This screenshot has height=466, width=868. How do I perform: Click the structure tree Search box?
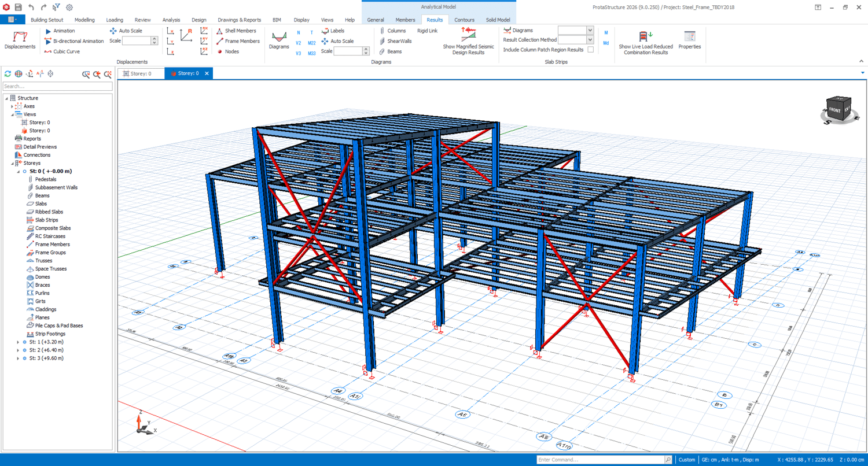[x=58, y=86]
